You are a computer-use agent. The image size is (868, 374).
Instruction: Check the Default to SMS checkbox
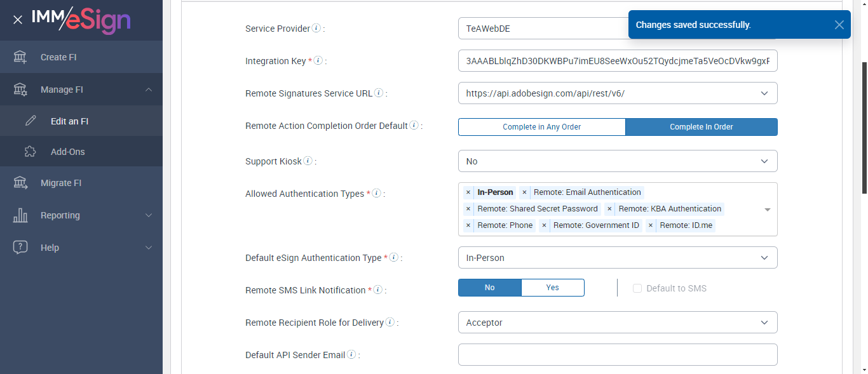(637, 288)
